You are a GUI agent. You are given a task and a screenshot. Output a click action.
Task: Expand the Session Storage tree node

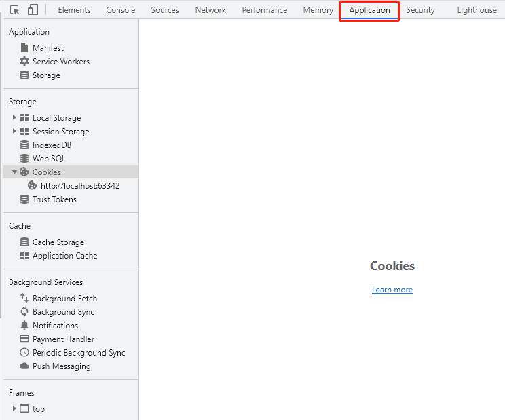click(14, 131)
